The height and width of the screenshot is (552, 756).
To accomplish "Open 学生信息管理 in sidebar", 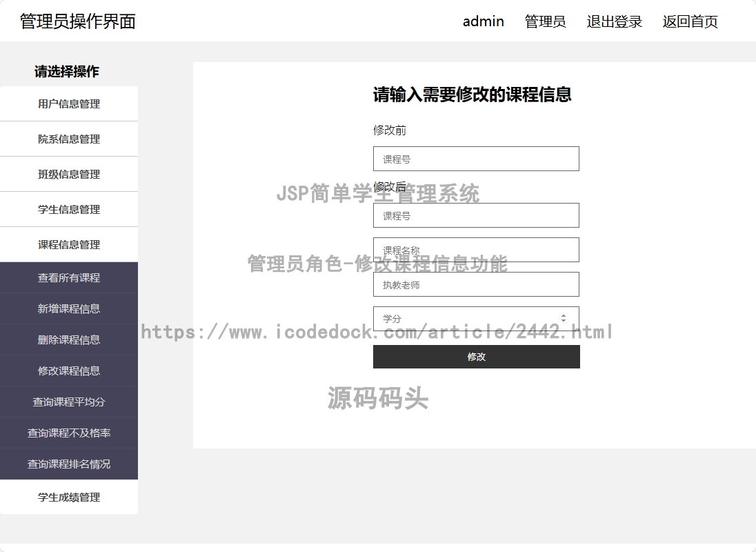I will coord(69,209).
